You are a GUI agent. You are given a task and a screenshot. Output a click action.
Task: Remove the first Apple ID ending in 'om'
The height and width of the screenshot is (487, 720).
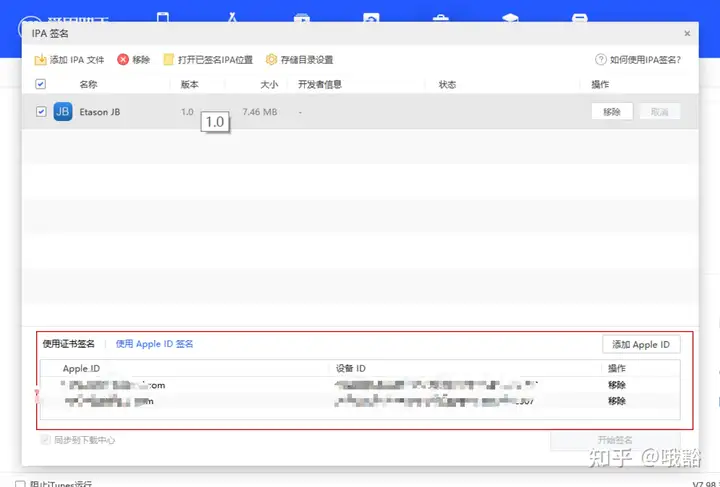click(x=617, y=385)
